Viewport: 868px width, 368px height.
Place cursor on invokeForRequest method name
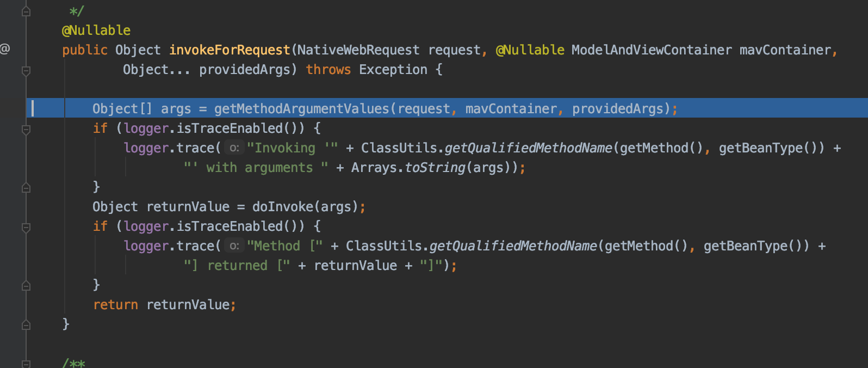pyautogui.click(x=230, y=50)
